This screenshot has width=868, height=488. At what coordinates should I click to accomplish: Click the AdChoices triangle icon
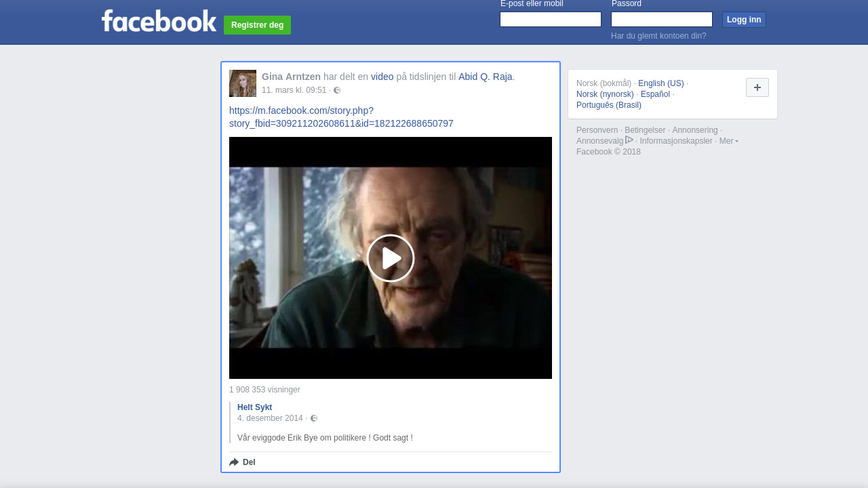[x=629, y=140]
